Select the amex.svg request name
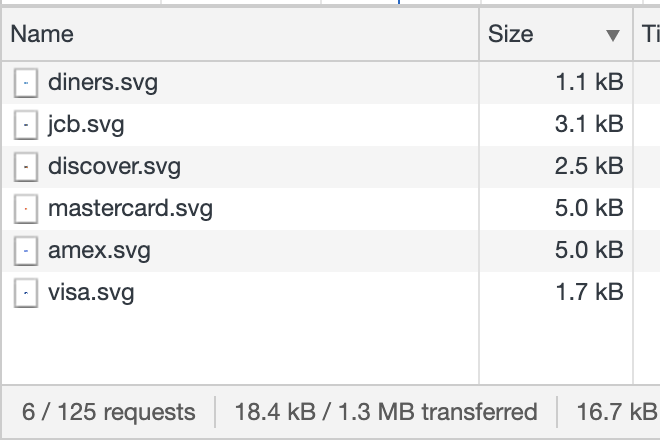 pyautogui.click(x=99, y=251)
